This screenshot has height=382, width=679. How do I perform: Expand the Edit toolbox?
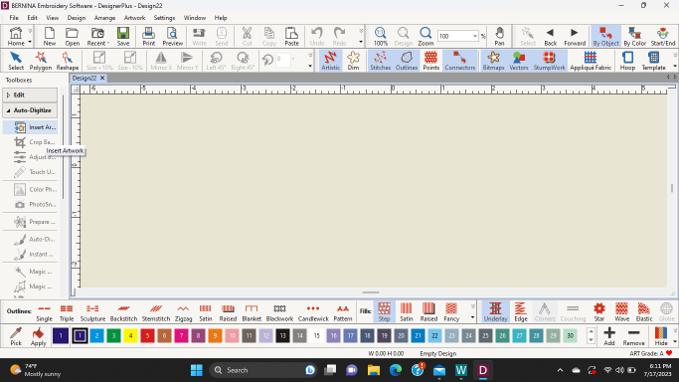tap(30, 95)
